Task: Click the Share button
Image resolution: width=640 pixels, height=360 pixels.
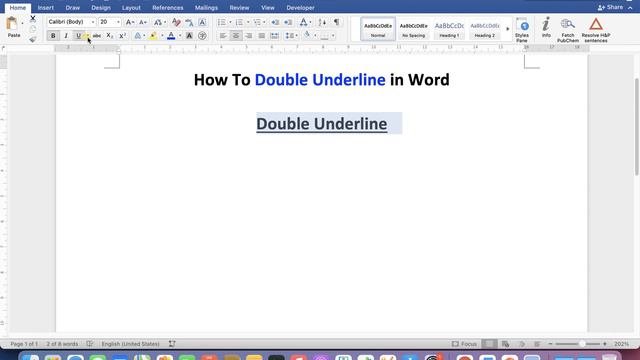Action: 611,7
